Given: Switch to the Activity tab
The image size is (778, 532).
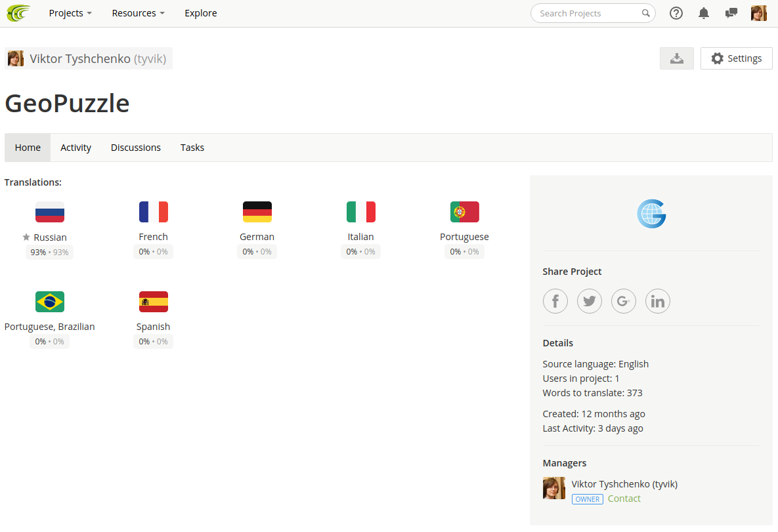Looking at the screenshot, I should (76, 147).
